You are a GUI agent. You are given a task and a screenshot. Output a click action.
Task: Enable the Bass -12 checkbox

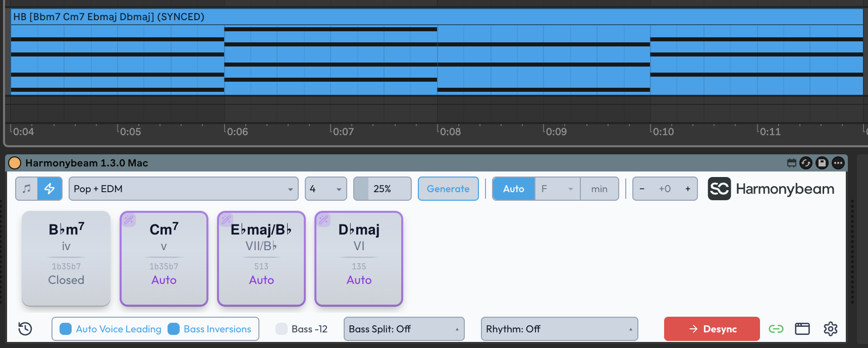(282, 329)
